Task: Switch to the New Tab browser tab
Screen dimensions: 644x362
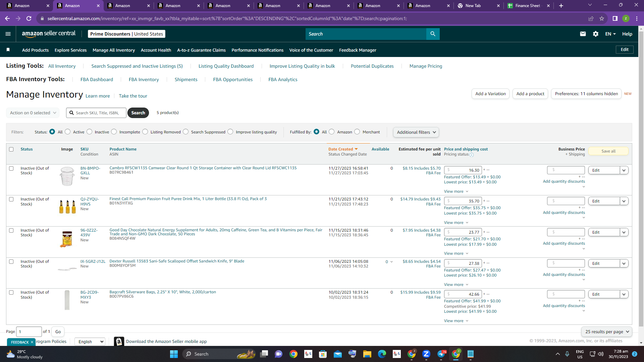Action: click(x=478, y=6)
